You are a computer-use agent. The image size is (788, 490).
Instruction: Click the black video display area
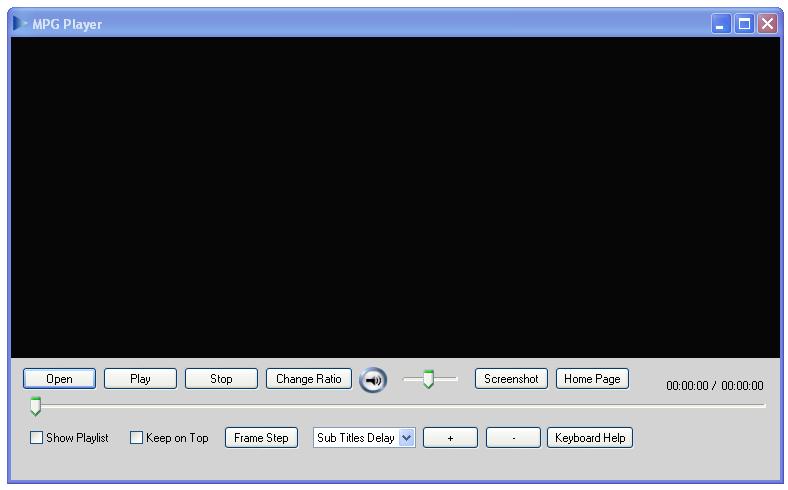click(x=395, y=198)
